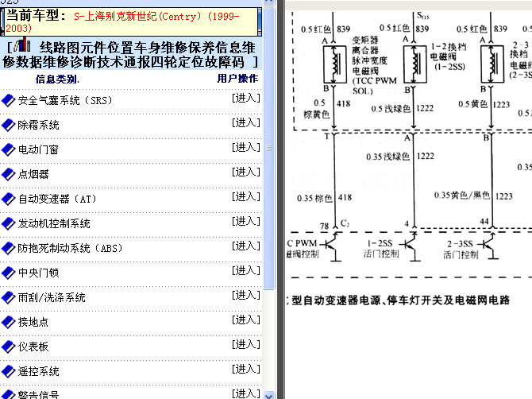
Task: Open [进入] for 电动门窗
Action: pyautogui.click(x=246, y=147)
